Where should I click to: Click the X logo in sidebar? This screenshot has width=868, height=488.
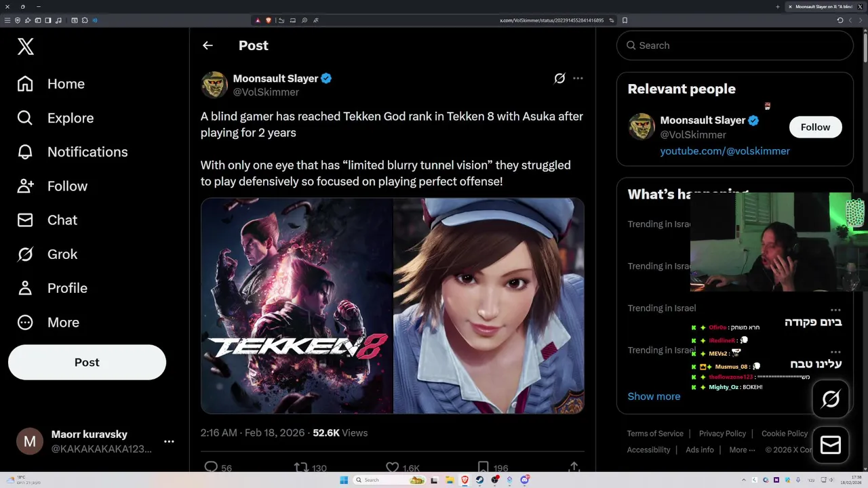tap(26, 46)
